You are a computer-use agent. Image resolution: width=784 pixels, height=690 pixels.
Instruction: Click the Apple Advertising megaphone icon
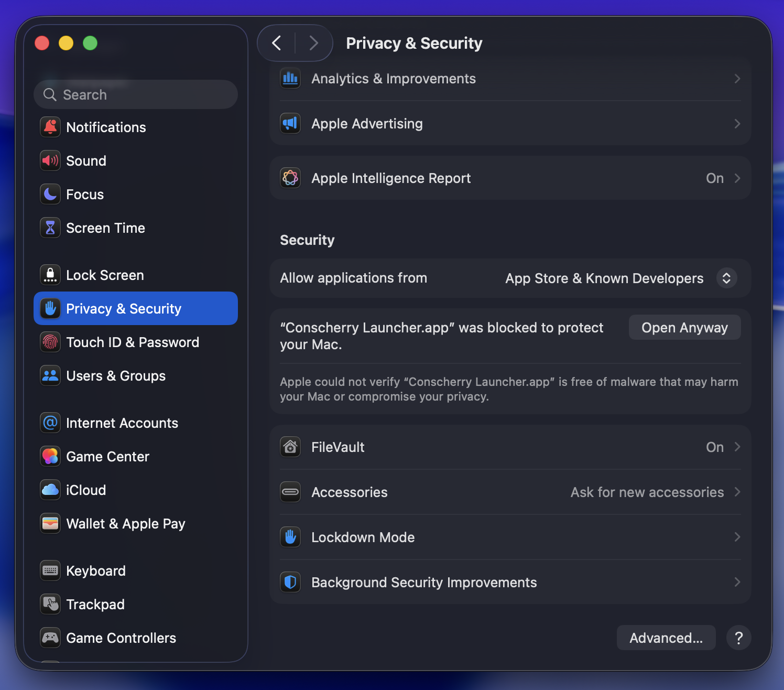290,124
